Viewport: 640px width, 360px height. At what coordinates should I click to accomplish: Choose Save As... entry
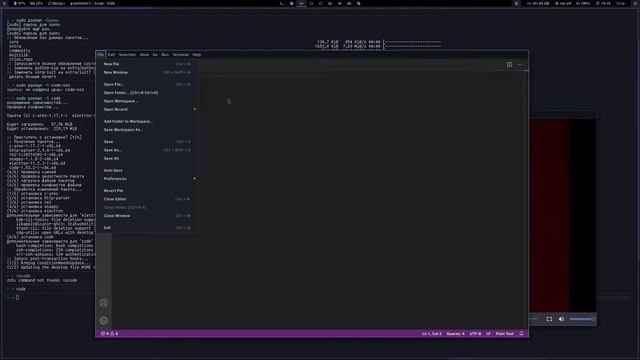[x=147, y=150]
